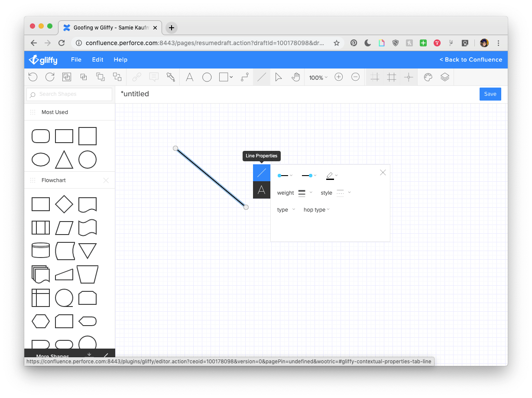Click the browser reload button
Viewport: 532px width, 398px height.
click(62, 43)
